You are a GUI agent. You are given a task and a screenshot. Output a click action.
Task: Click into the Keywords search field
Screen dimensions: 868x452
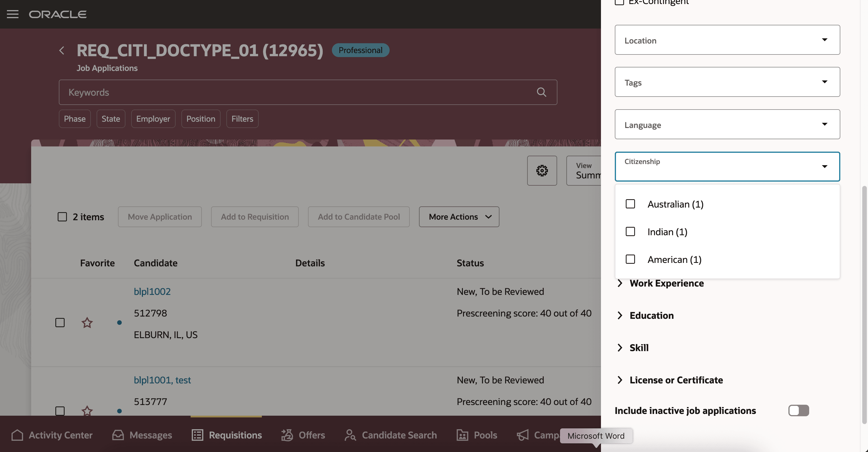click(x=296, y=92)
